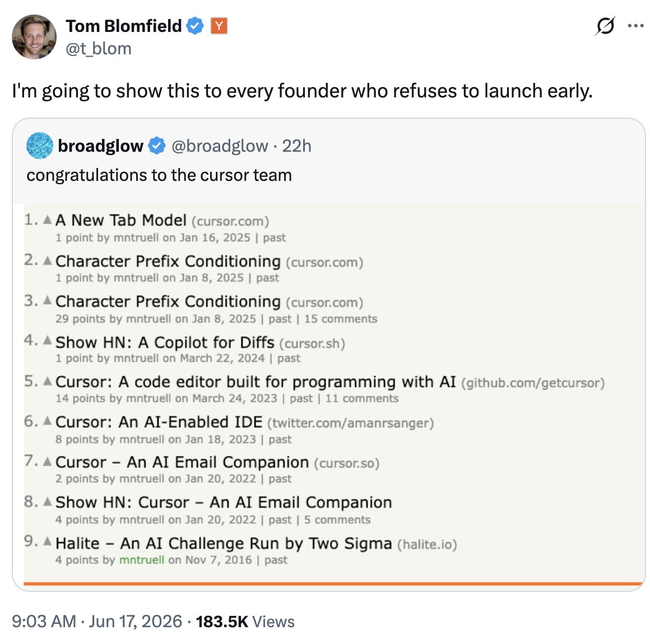The height and width of the screenshot is (644, 650).
Task: Upvote the 'Show HN: A Copilot for Diffs' post
Action: 48,340
